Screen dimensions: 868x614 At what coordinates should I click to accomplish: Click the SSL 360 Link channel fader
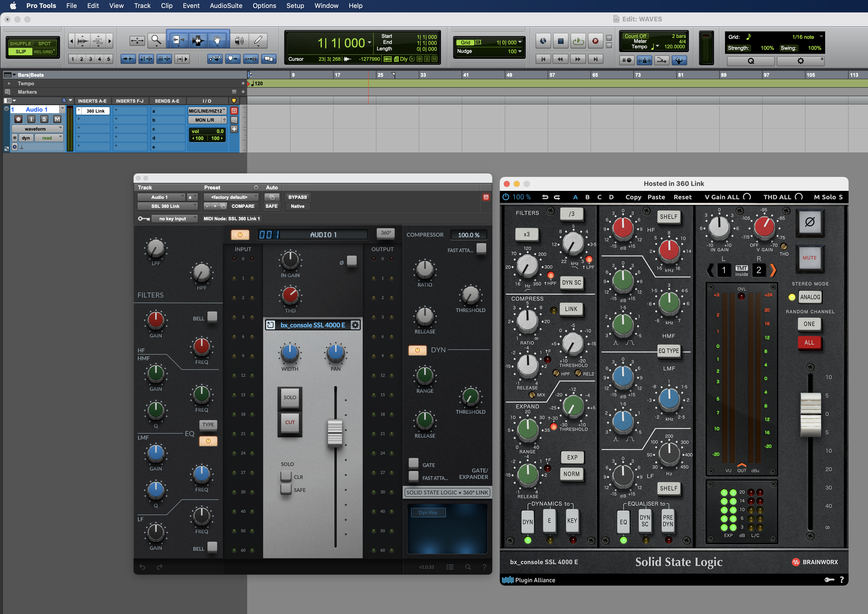[335, 433]
